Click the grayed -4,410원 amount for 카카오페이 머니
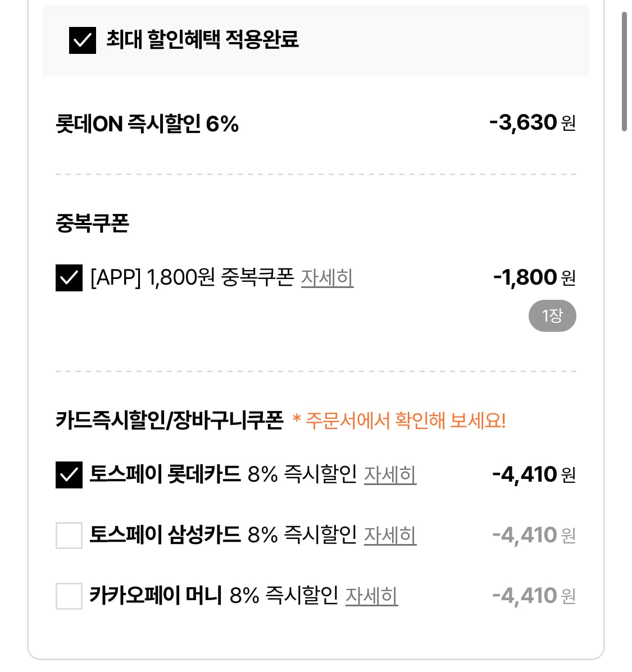 click(x=534, y=596)
